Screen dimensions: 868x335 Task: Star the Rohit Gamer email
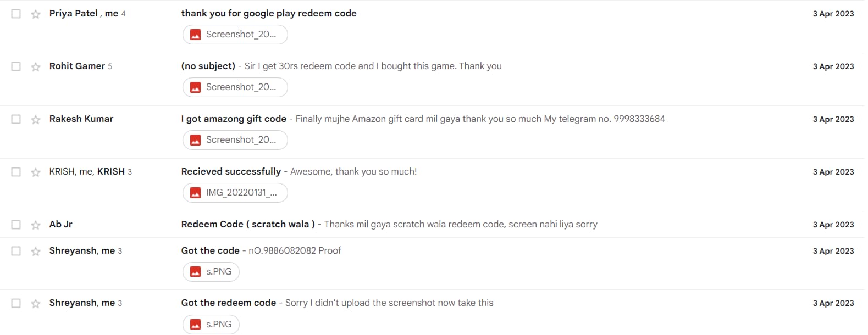click(36, 66)
